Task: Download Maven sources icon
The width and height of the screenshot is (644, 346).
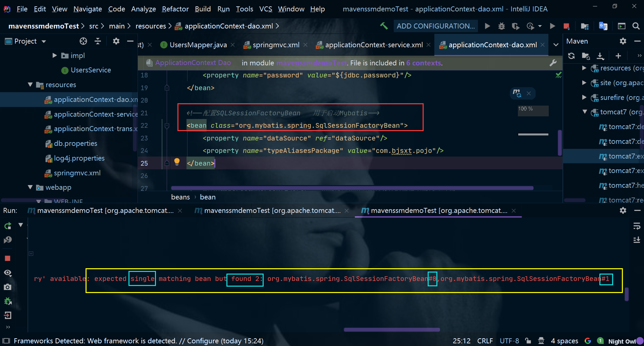Action: pyautogui.click(x=600, y=56)
